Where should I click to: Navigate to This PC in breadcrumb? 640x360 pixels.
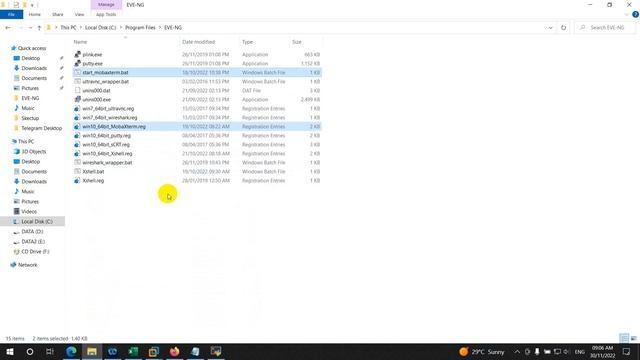[68, 28]
